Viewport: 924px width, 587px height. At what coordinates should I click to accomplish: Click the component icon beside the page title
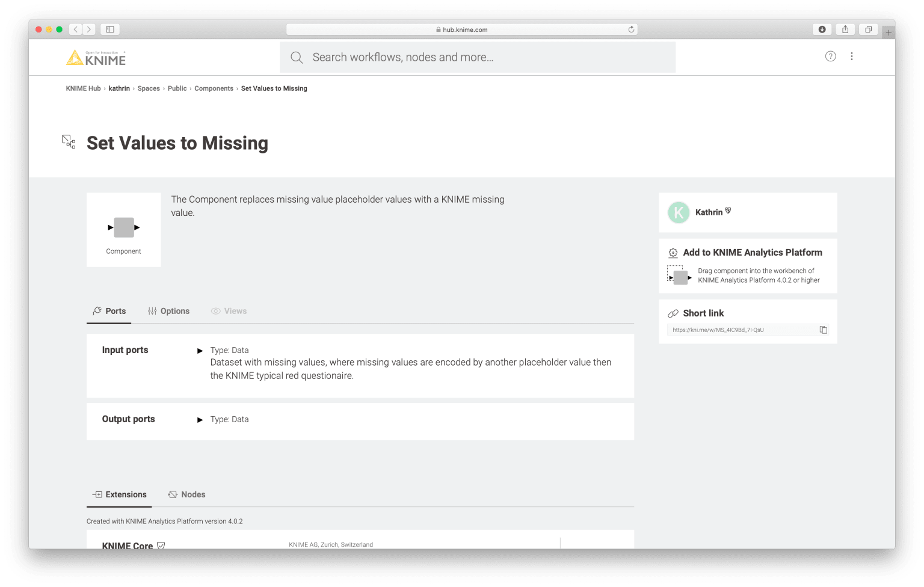tap(69, 142)
